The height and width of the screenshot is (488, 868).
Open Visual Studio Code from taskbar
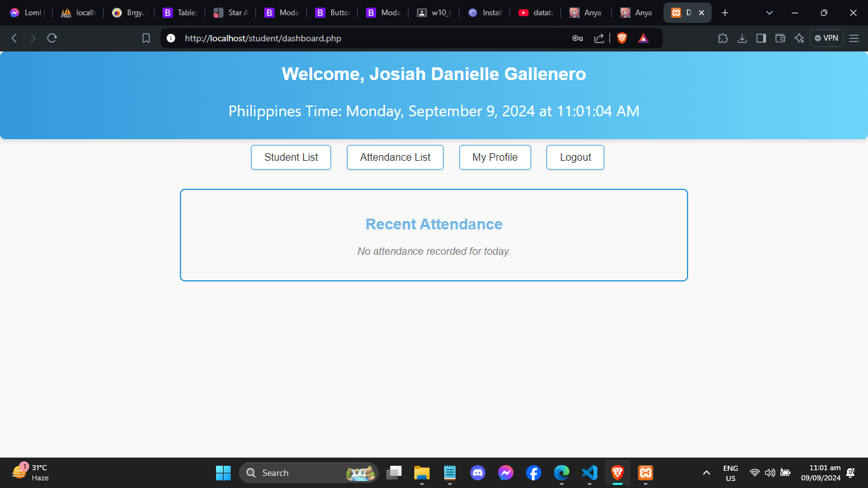click(x=590, y=473)
